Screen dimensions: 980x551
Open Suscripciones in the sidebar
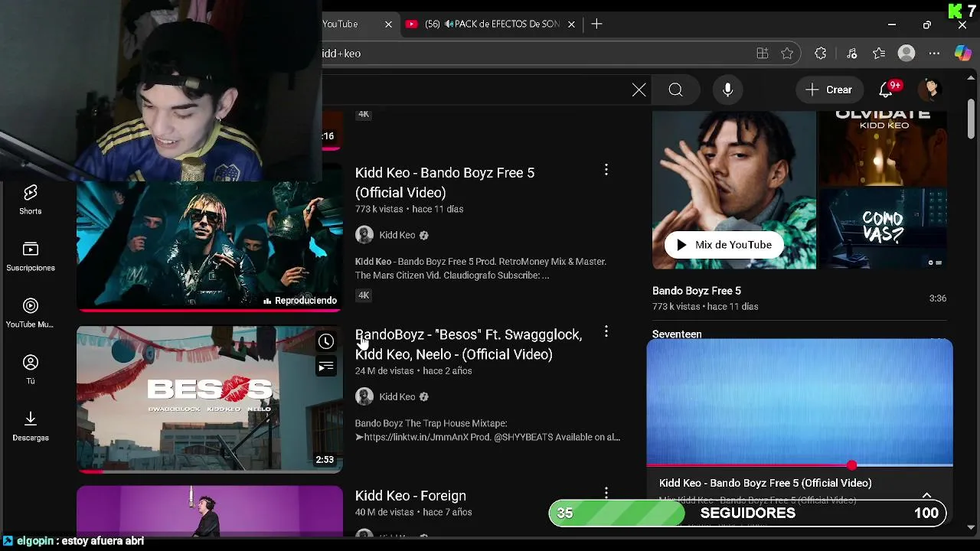pos(31,256)
